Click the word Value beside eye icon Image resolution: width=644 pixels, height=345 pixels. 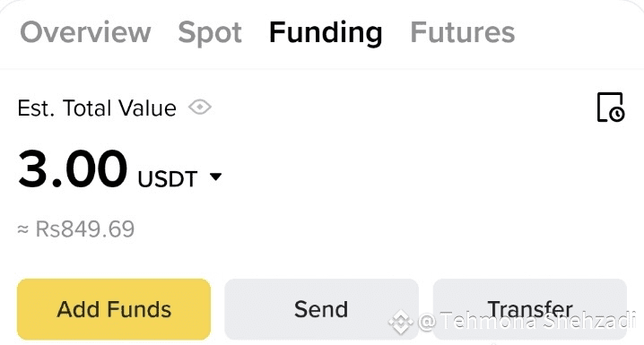[x=147, y=108]
